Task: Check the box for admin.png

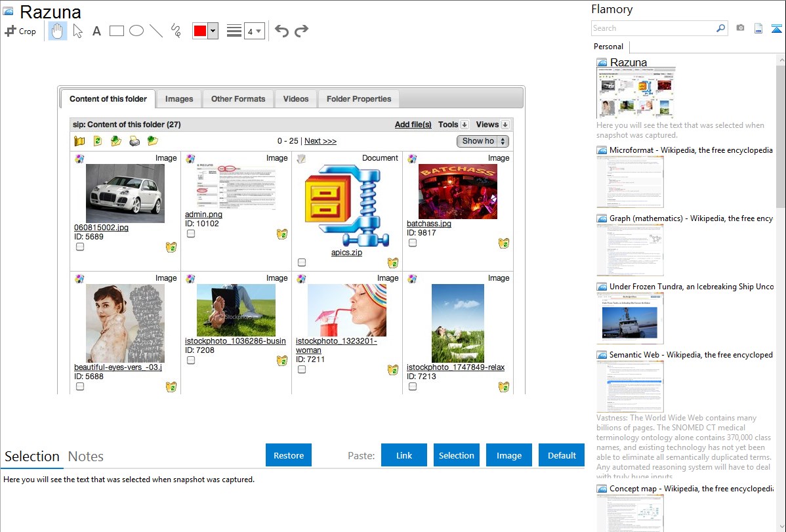Action: click(x=190, y=234)
